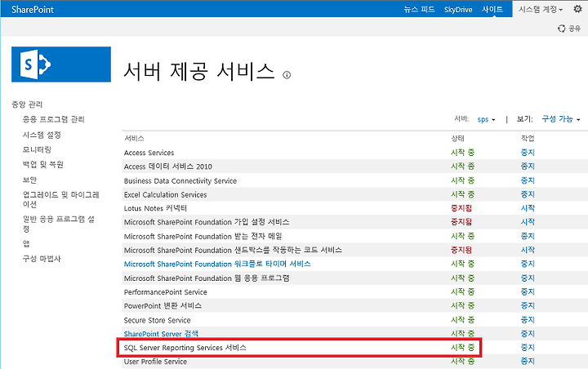Stop SharePoint Server 검색 service
The height and width of the screenshot is (369, 588).
click(x=528, y=334)
